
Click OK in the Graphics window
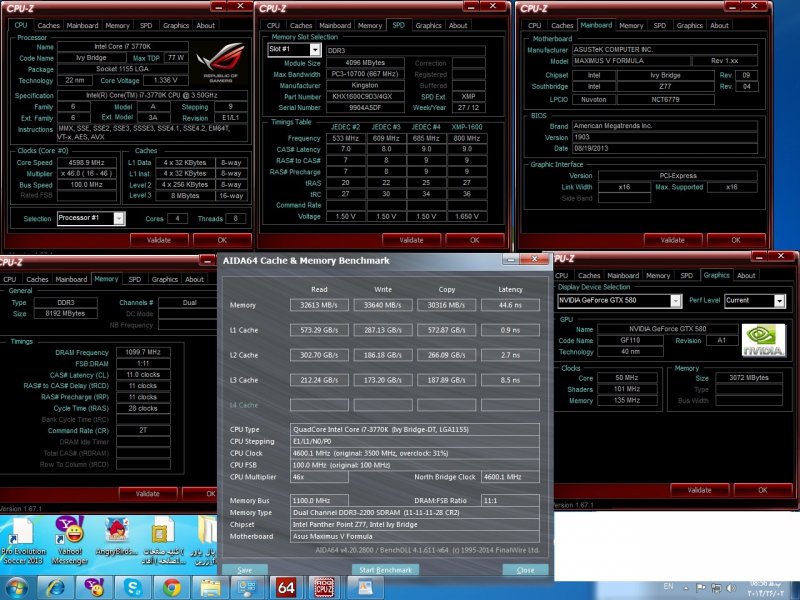763,490
